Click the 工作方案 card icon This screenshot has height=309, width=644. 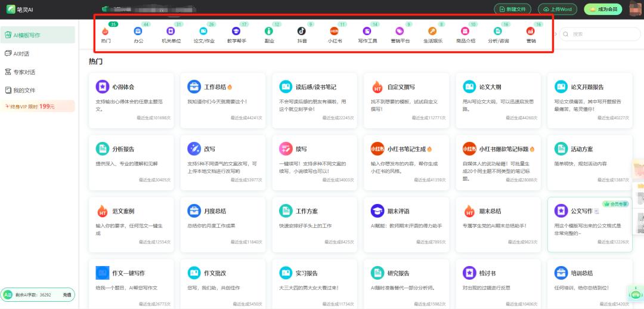click(286, 211)
